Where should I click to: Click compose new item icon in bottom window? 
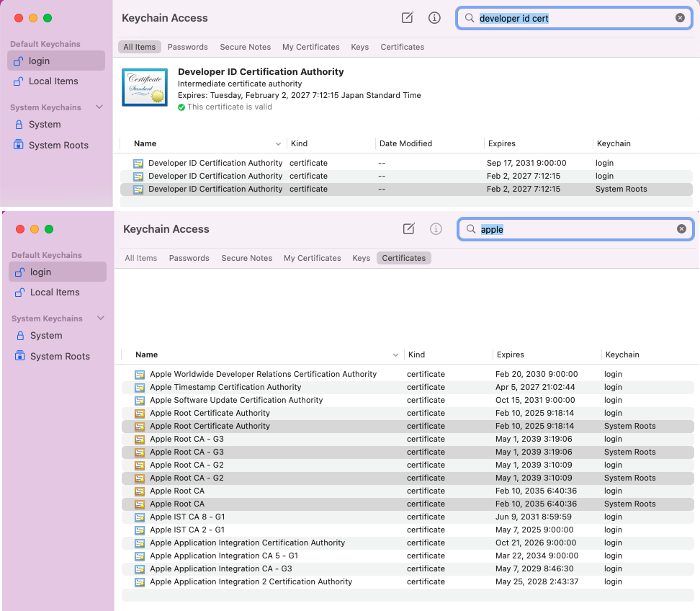408,228
